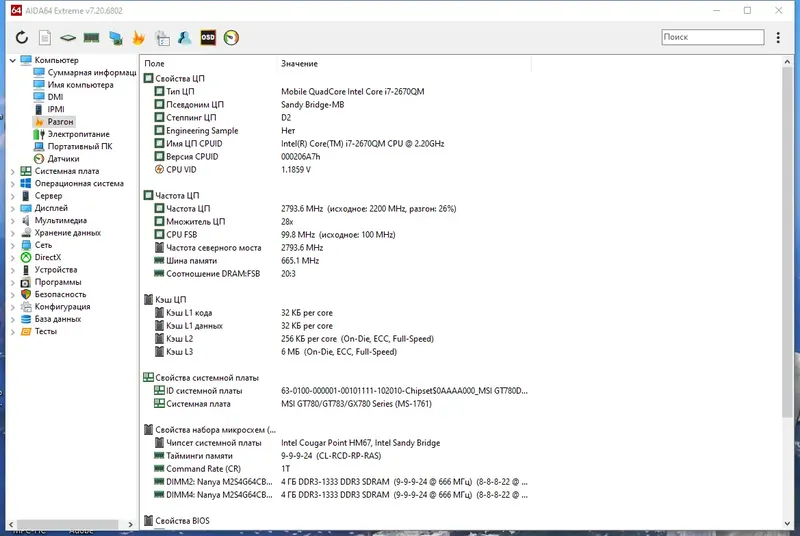Expand the DirectX tree node
Screen dimensions: 800x536
pos(12,258)
